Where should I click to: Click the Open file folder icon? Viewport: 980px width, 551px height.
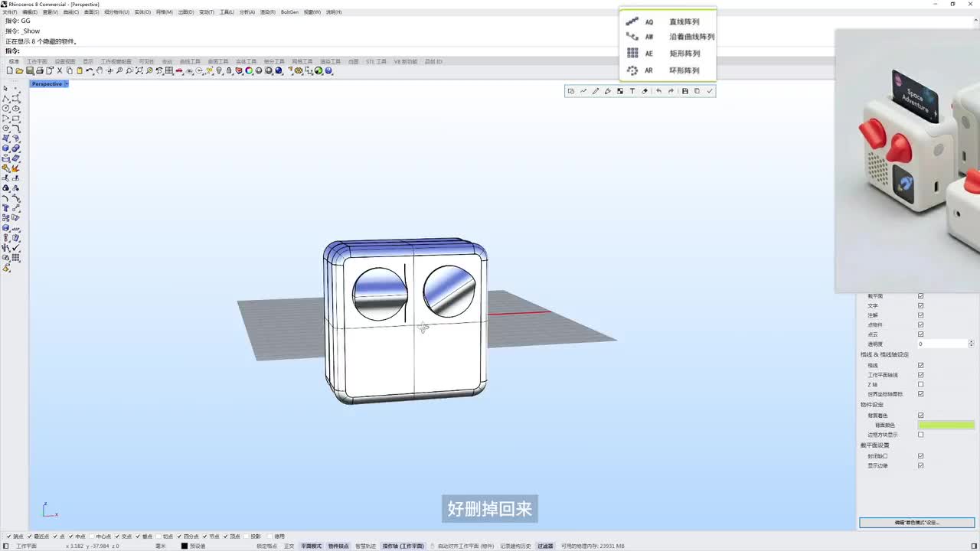20,70
